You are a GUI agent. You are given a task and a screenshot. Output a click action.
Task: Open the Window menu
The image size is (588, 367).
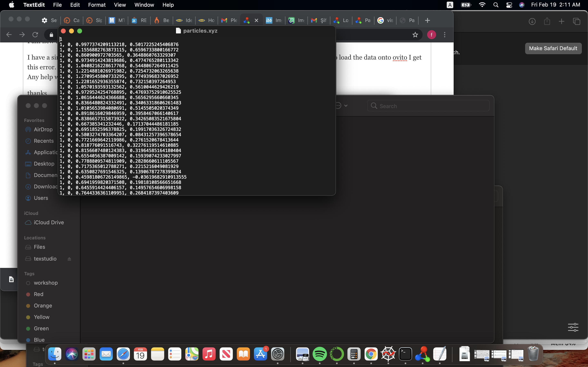pyautogui.click(x=144, y=5)
